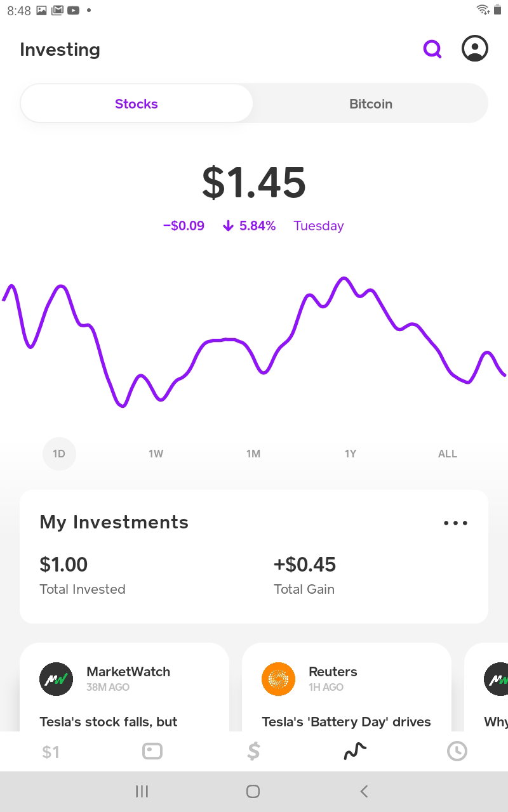Expand My Investments three-dot menu
The image size is (508, 812).
[x=455, y=523]
